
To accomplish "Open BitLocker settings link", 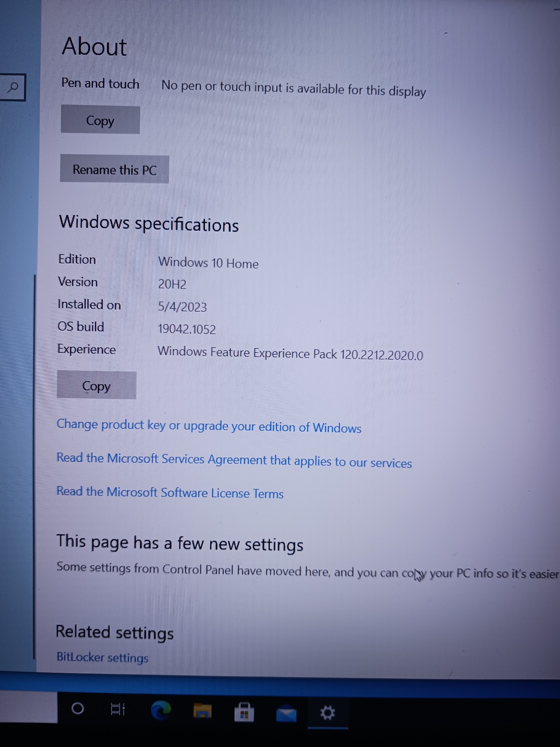I will pos(103,657).
